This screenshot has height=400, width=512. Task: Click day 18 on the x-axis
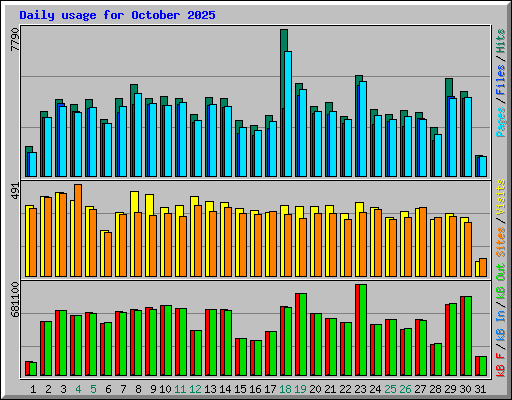(x=285, y=389)
